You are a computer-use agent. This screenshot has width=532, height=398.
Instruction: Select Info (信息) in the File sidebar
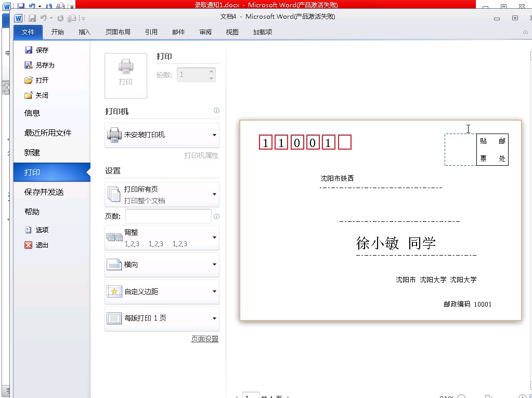[32, 113]
